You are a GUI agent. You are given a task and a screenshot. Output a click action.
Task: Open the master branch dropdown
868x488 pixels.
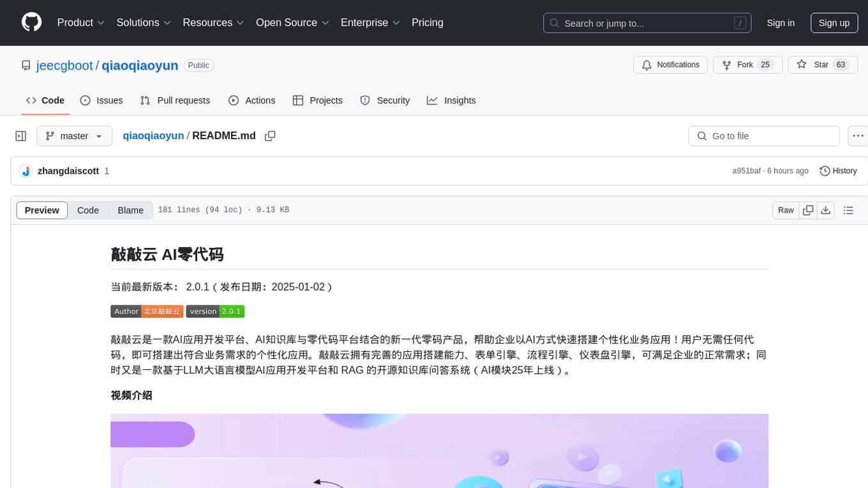coord(74,136)
